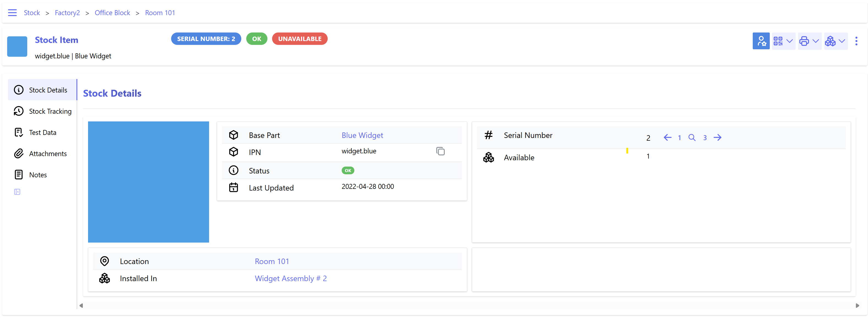The image size is (868, 318).
Task: Click the serial number search icon
Action: [692, 138]
